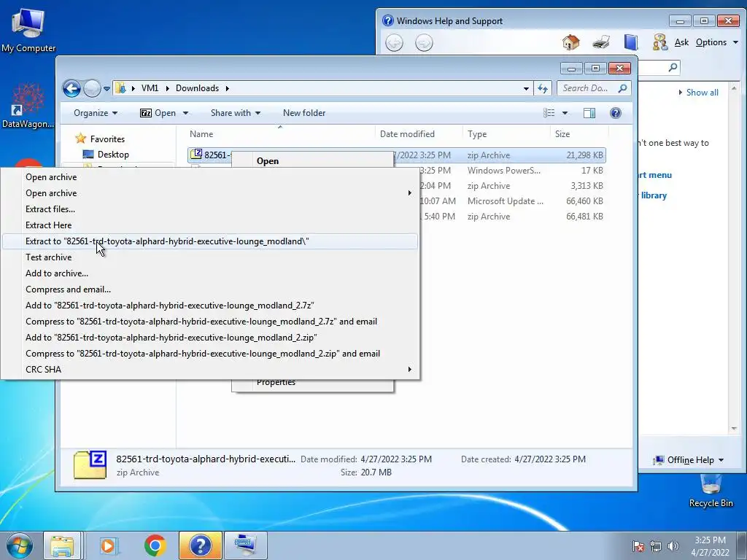Choose Add to archive... menu item
Screen dimensions: 747x560
pos(210,273)
